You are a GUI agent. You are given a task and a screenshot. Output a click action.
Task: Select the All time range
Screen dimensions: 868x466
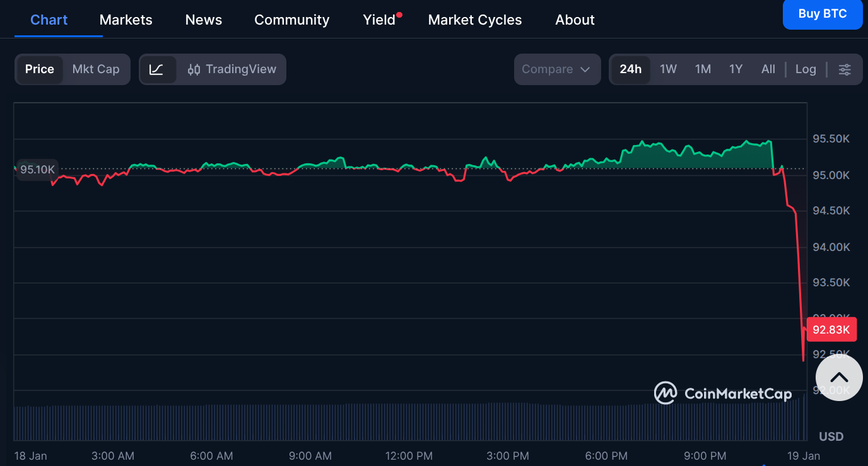pos(768,69)
